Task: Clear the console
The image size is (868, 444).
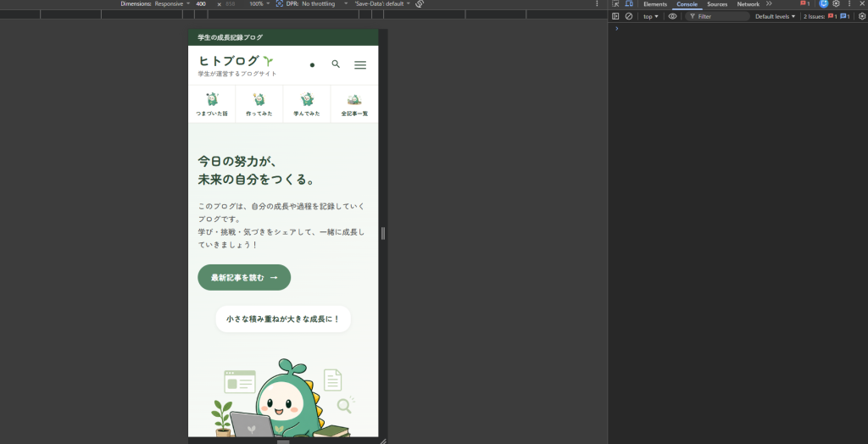Action: click(x=629, y=17)
